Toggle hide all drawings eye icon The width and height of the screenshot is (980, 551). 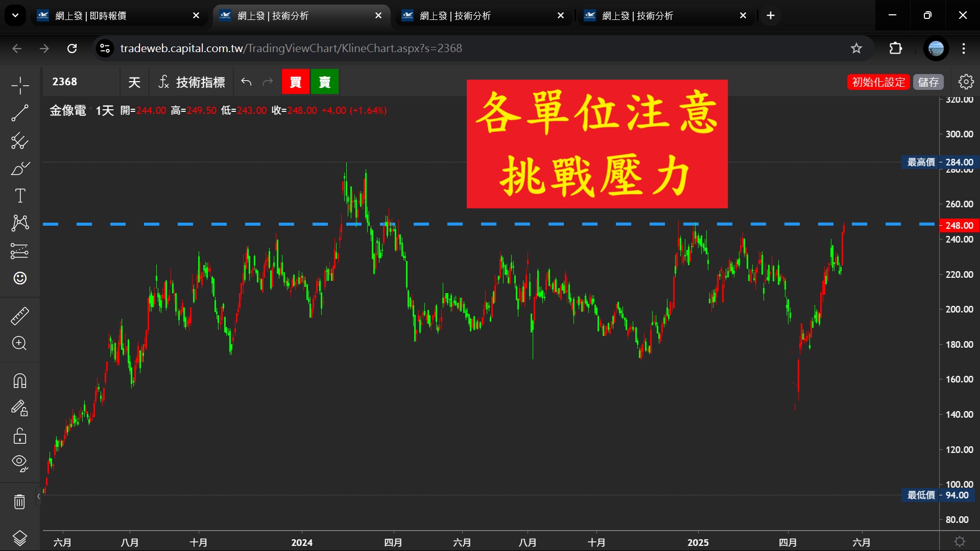[20, 463]
